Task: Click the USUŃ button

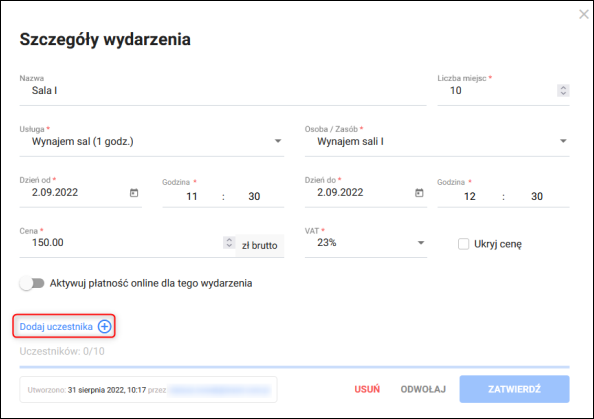Action: (367, 389)
